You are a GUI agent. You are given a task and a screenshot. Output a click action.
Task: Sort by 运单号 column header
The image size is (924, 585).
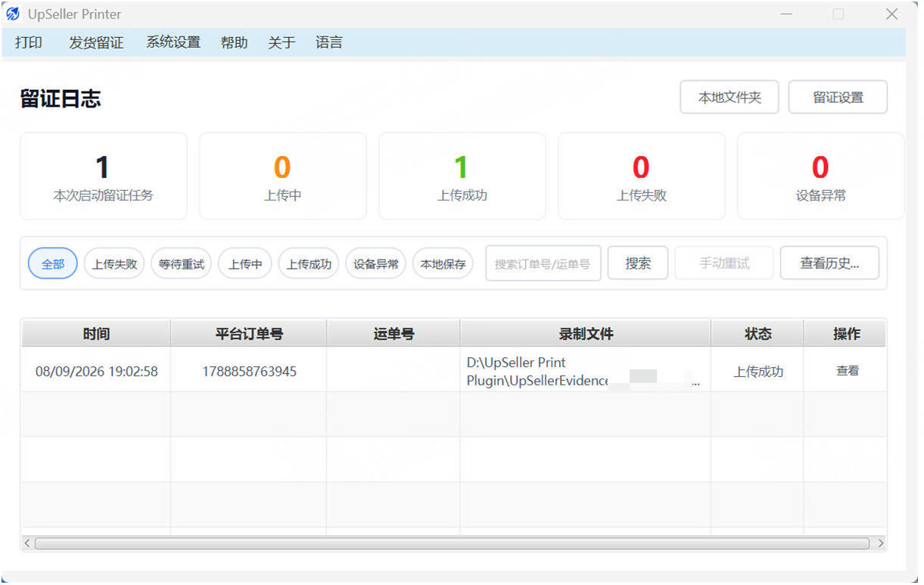pos(394,334)
